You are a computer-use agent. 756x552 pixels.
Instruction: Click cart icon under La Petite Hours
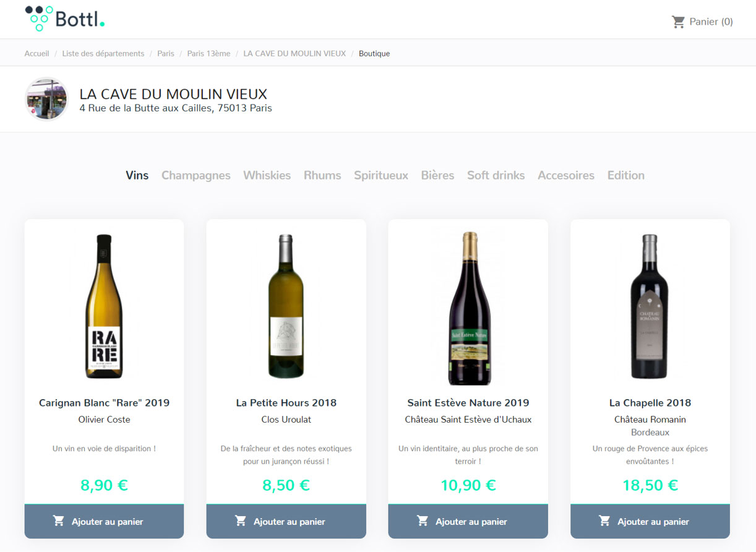241,521
